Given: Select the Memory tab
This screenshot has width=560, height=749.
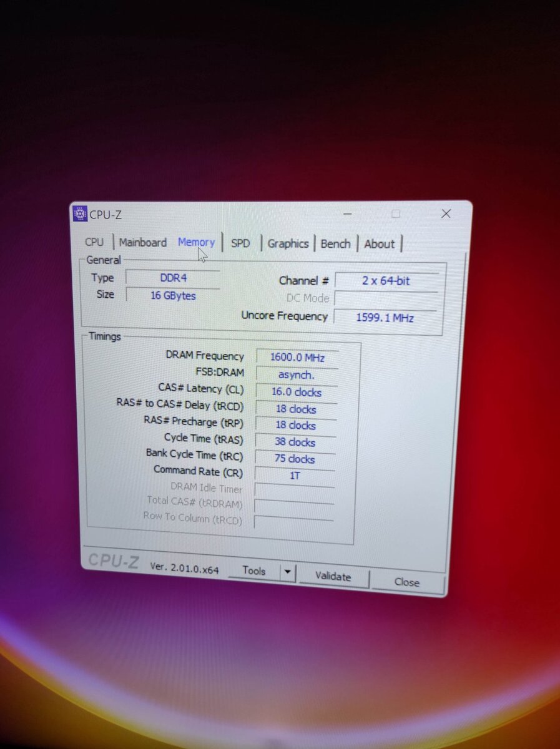Looking at the screenshot, I should click(x=196, y=242).
